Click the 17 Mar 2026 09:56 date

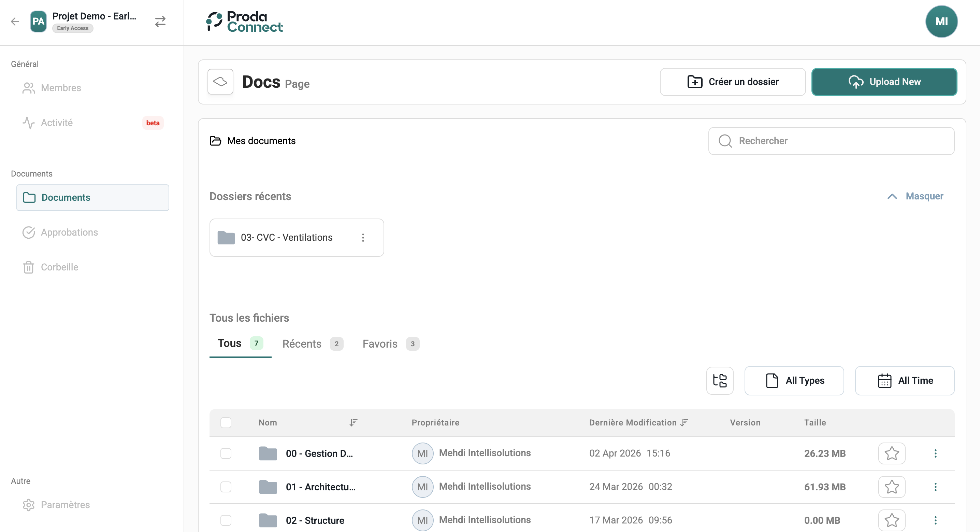[630, 520]
